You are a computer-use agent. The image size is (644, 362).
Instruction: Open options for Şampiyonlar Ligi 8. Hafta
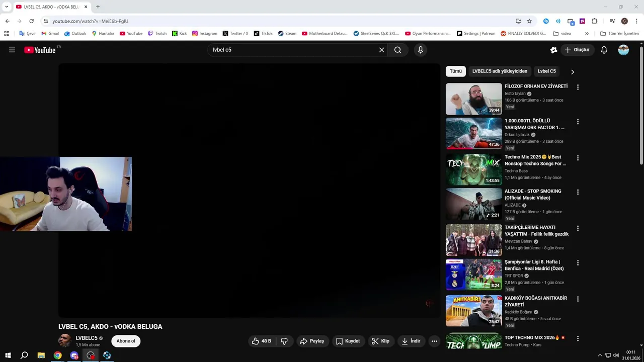point(578,263)
